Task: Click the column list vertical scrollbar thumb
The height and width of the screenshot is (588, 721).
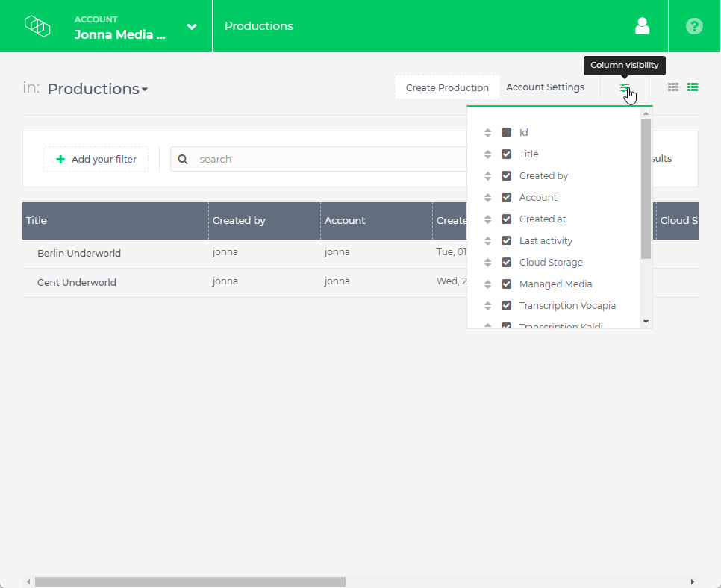Action: coord(646,189)
